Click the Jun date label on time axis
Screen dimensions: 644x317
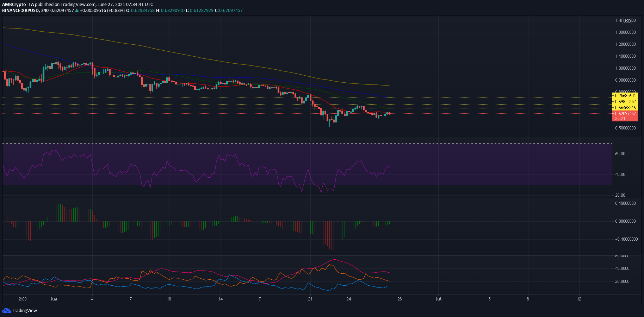(x=54, y=299)
